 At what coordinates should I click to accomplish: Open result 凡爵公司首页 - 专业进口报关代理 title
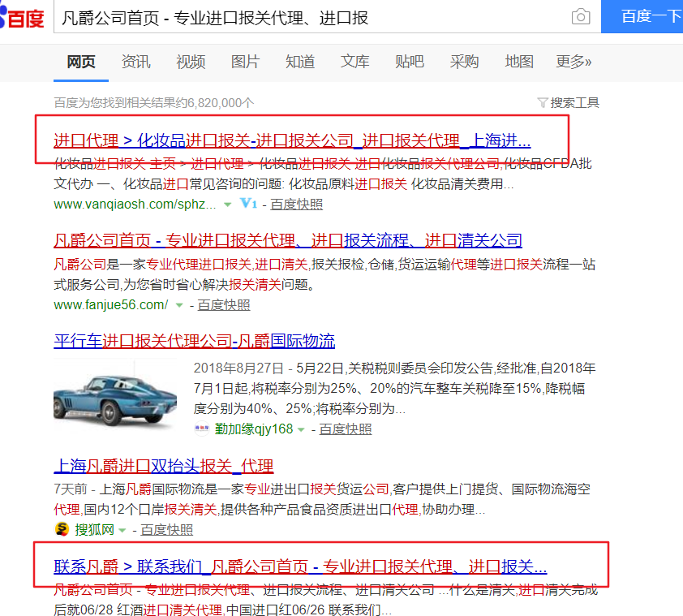[x=288, y=240]
